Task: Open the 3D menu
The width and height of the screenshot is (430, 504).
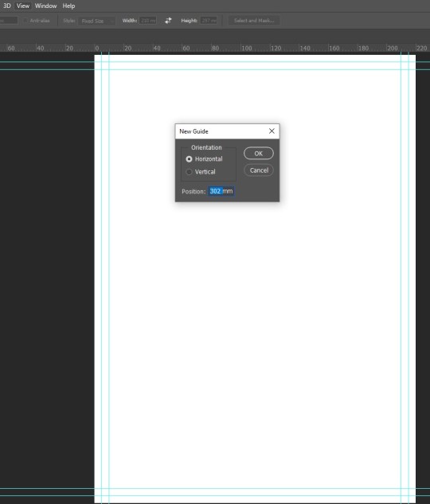Action: (x=6, y=6)
